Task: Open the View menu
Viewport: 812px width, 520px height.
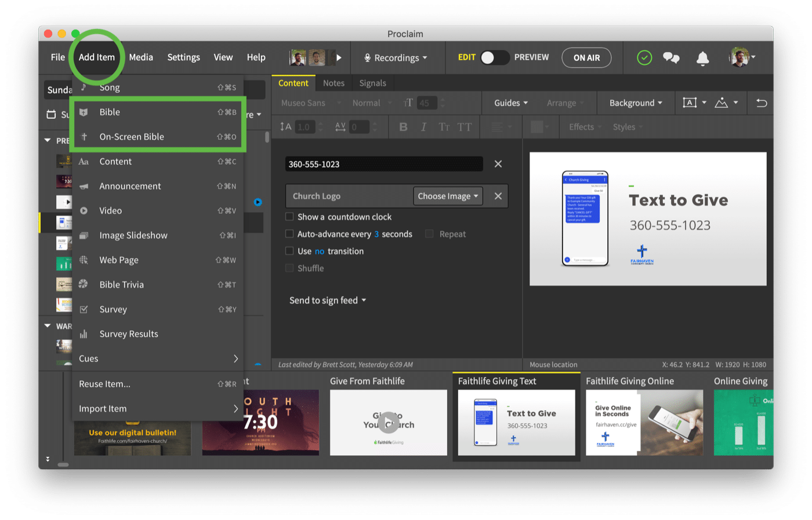Action: [223, 57]
